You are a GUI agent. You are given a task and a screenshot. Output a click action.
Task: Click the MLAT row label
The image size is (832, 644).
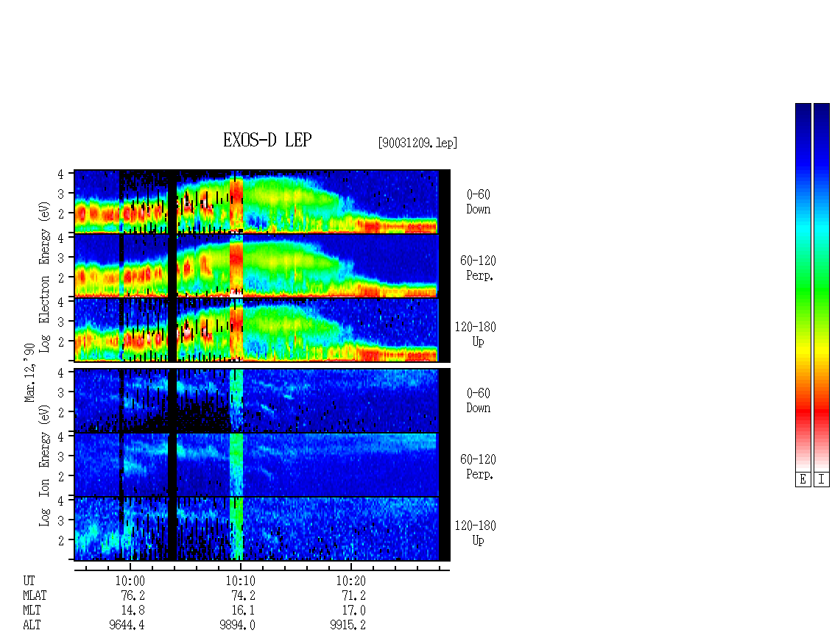tap(35, 595)
